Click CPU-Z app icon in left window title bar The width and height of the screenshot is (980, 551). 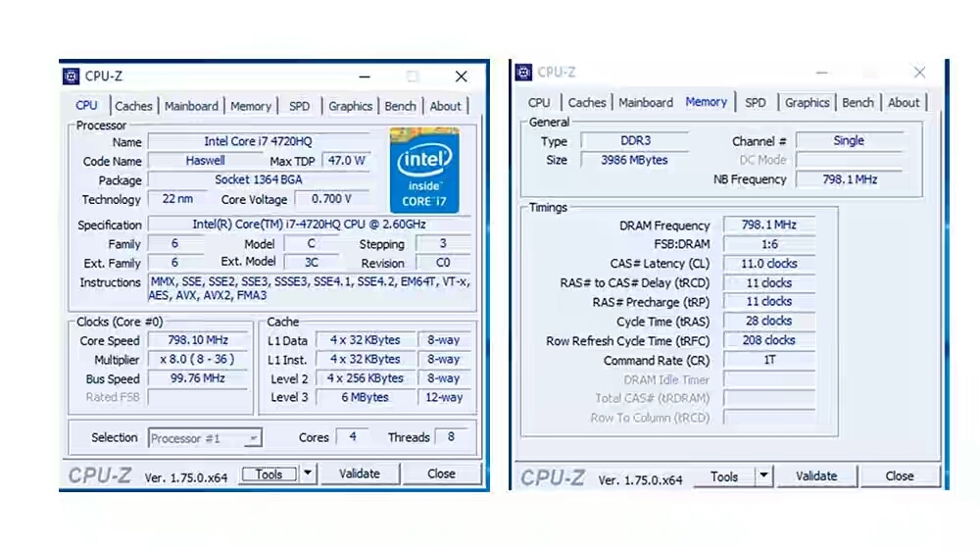(x=72, y=76)
